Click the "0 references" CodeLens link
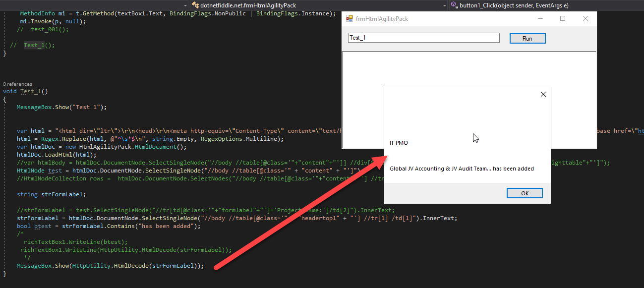This screenshot has width=644, height=288. click(x=17, y=84)
